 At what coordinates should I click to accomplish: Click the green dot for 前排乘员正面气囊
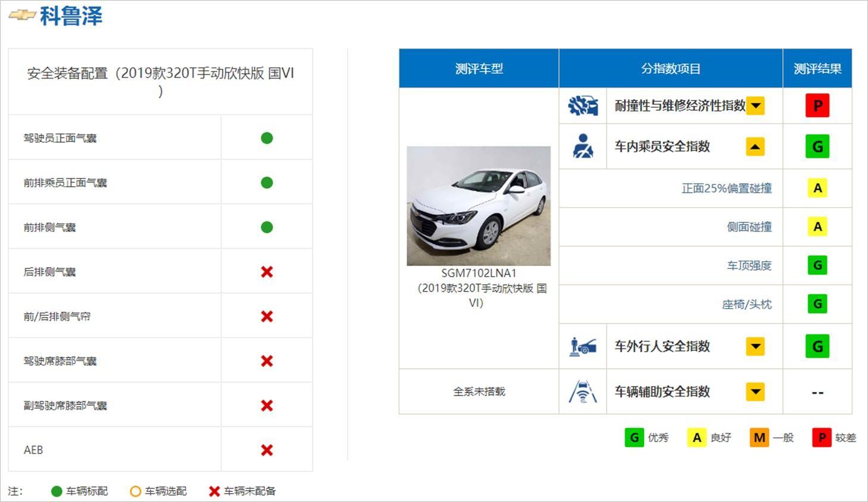coord(267,183)
